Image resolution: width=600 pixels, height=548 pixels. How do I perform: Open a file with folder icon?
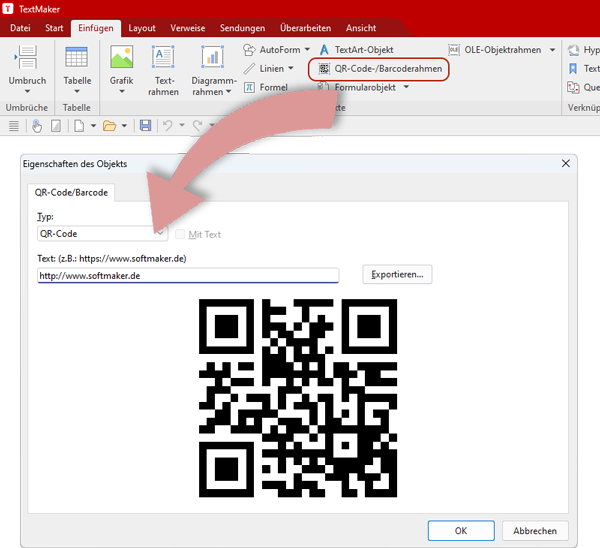click(x=109, y=126)
